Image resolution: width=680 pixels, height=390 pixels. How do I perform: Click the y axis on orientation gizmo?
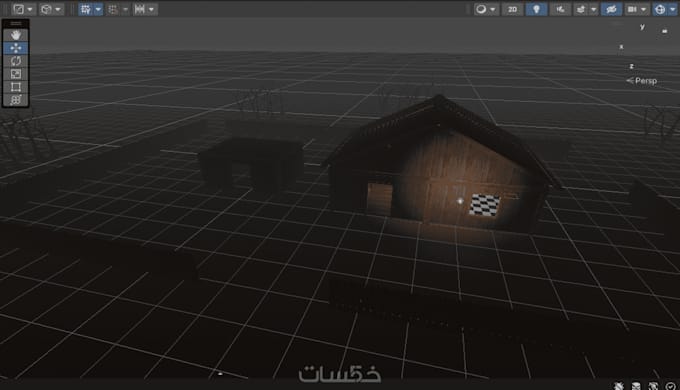[x=642, y=27]
